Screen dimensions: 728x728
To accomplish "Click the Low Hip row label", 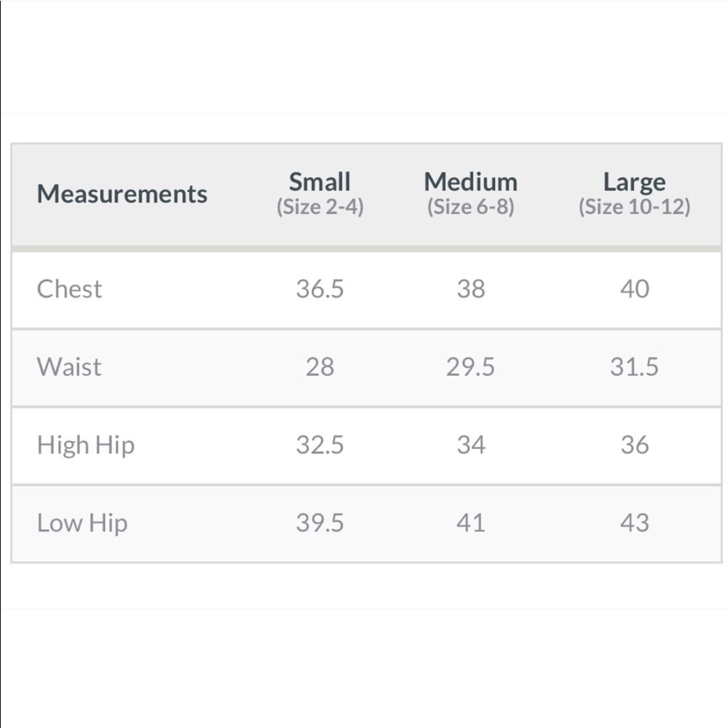I will (82, 523).
